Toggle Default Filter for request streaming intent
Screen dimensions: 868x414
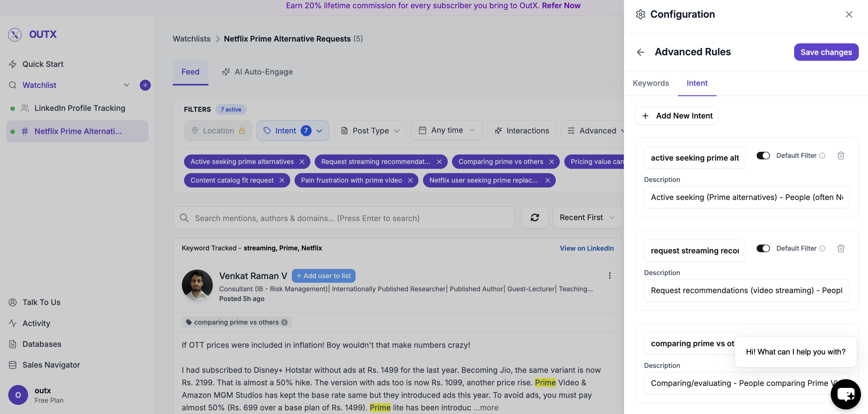763,249
